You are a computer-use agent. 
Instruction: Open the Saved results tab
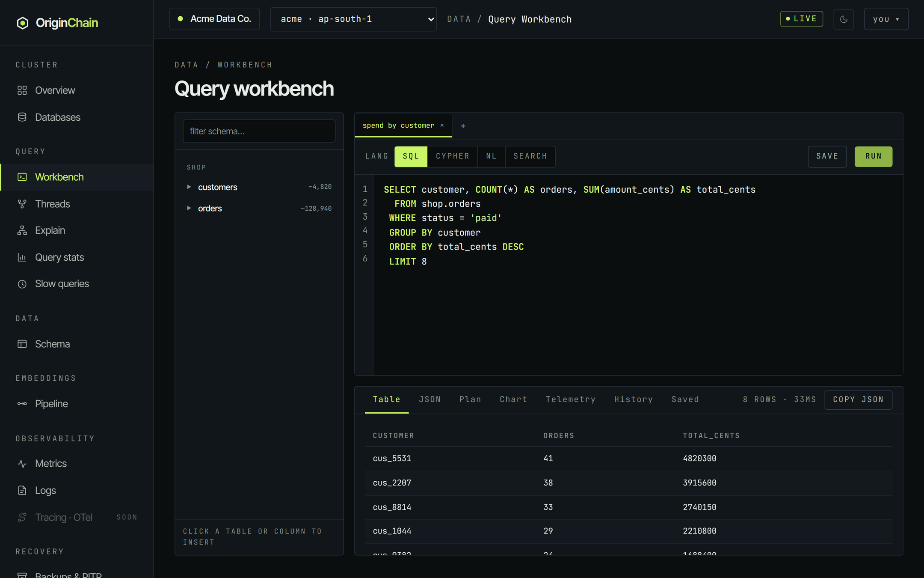coord(685,399)
